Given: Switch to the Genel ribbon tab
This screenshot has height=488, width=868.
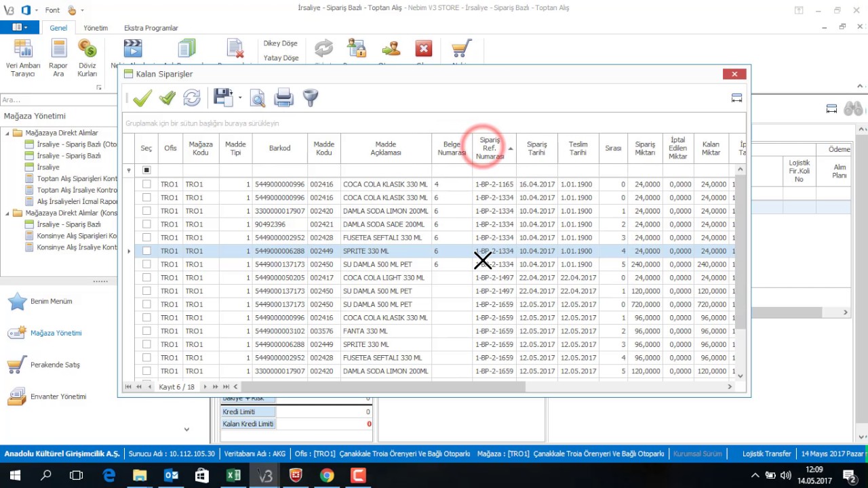Looking at the screenshot, I should click(58, 28).
